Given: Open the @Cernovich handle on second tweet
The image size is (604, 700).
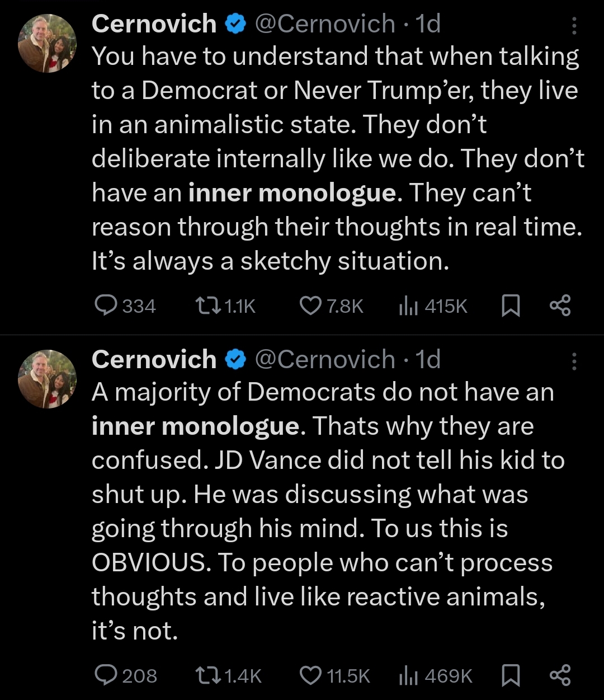Looking at the screenshot, I should coord(325,359).
